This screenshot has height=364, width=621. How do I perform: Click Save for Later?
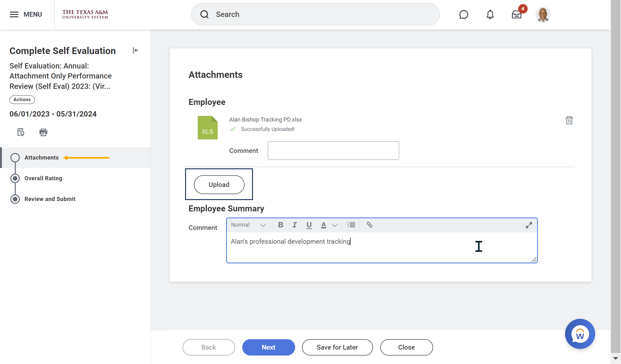(337, 347)
